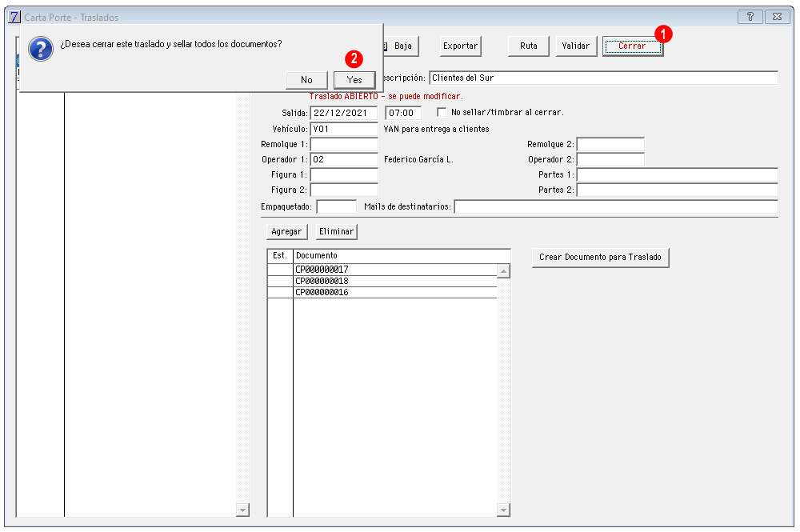Click Crear Documento para Traslado
This screenshot has width=800, height=532.
pyautogui.click(x=600, y=258)
